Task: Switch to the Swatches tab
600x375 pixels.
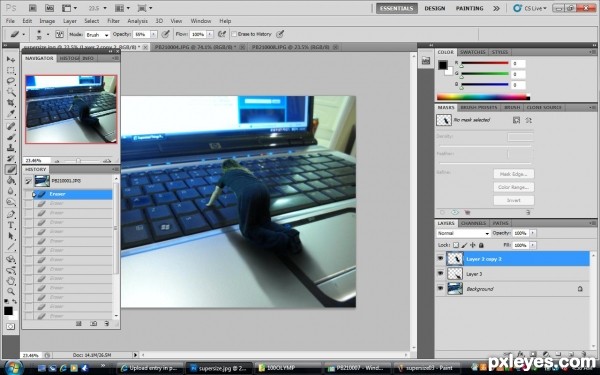Action: [x=473, y=52]
